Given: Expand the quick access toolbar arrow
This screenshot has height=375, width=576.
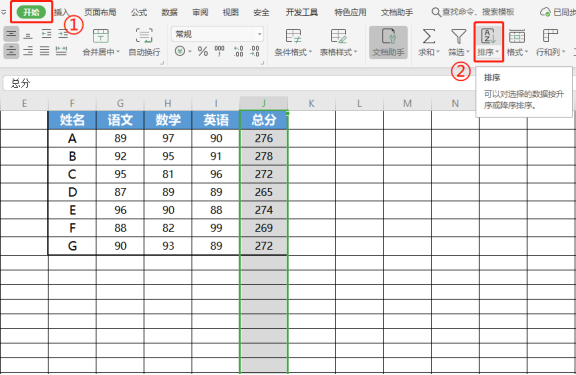Looking at the screenshot, I should (x=3, y=12).
